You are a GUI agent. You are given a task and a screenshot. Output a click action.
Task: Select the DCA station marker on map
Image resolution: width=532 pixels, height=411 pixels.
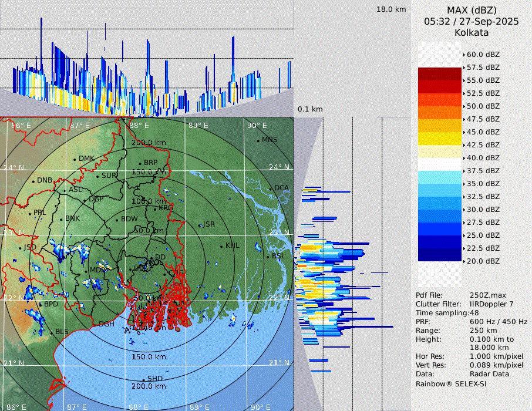[x=271, y=188]
